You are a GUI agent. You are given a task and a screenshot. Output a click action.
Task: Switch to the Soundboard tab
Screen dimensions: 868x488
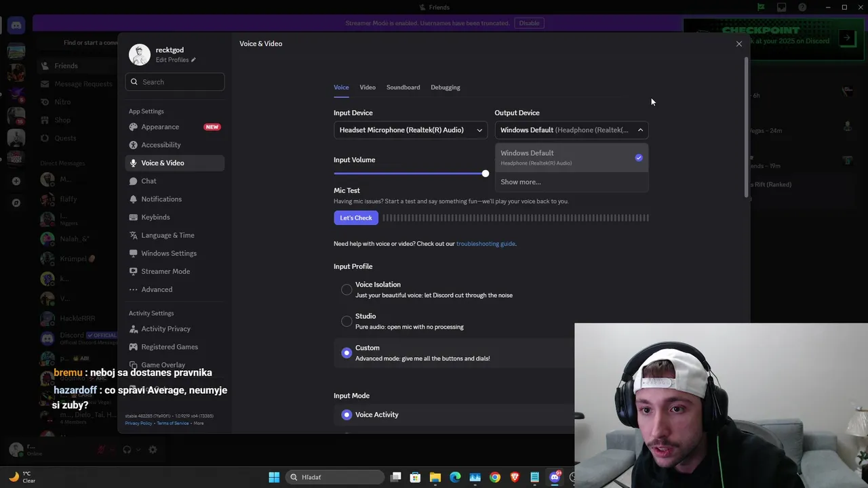[403, 87]
